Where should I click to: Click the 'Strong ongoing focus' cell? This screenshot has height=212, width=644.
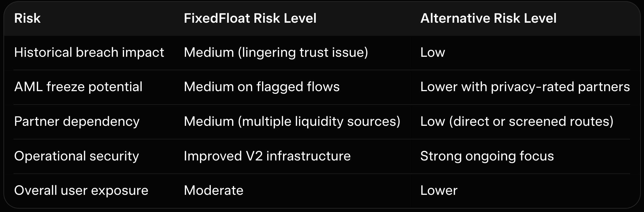pyautogui.click(x=487, y=156)
